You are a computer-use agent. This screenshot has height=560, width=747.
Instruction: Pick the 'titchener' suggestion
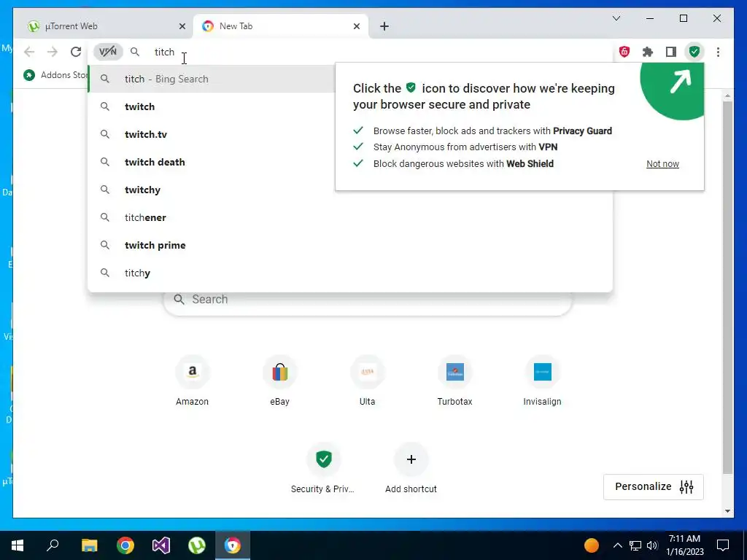[350, 217]
